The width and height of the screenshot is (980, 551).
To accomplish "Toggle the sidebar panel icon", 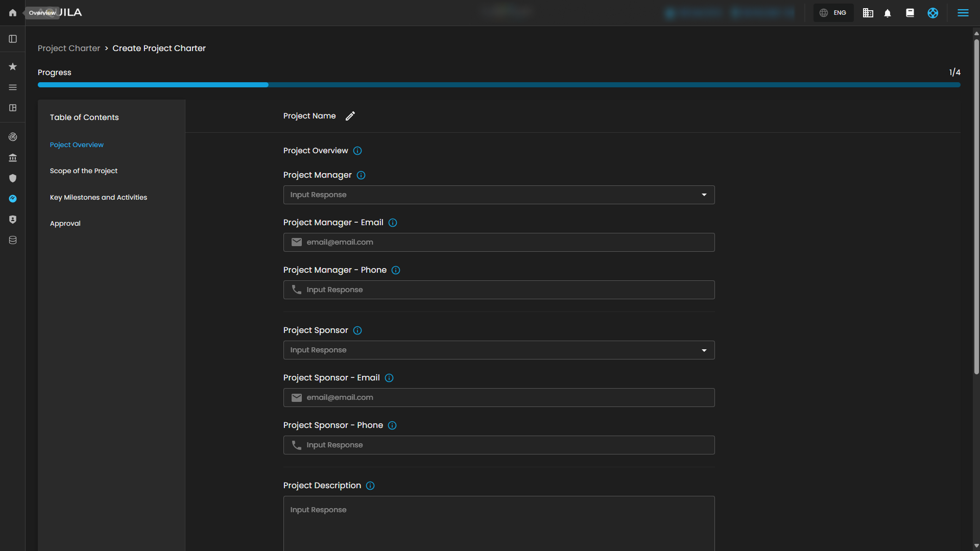I will 13,39.
